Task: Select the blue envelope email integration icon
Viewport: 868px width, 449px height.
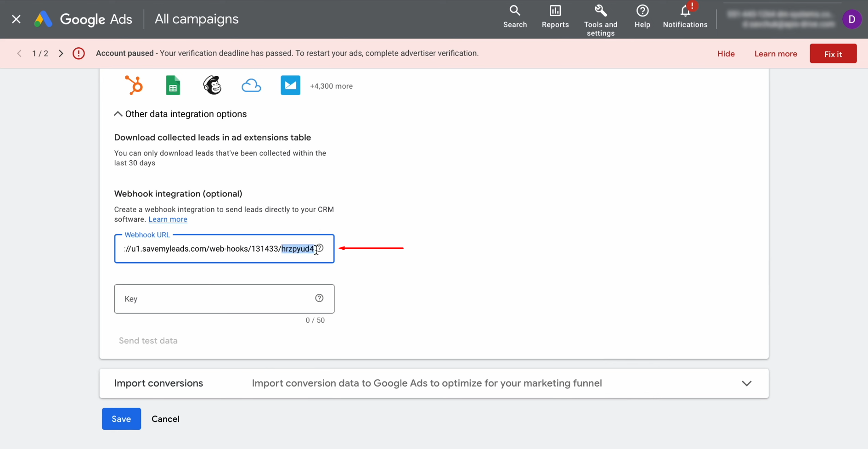Action: [290, 85]
